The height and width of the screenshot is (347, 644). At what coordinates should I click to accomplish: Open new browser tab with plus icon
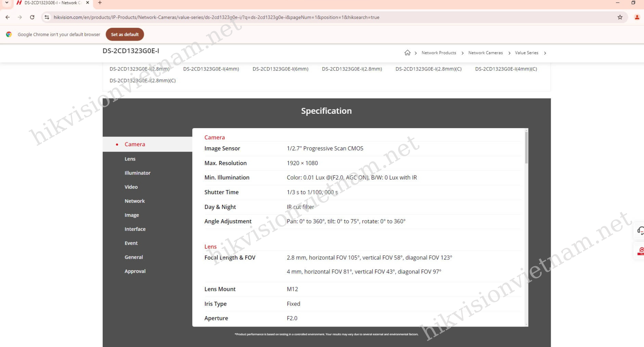pyautogui.click(x=100, y=3)
